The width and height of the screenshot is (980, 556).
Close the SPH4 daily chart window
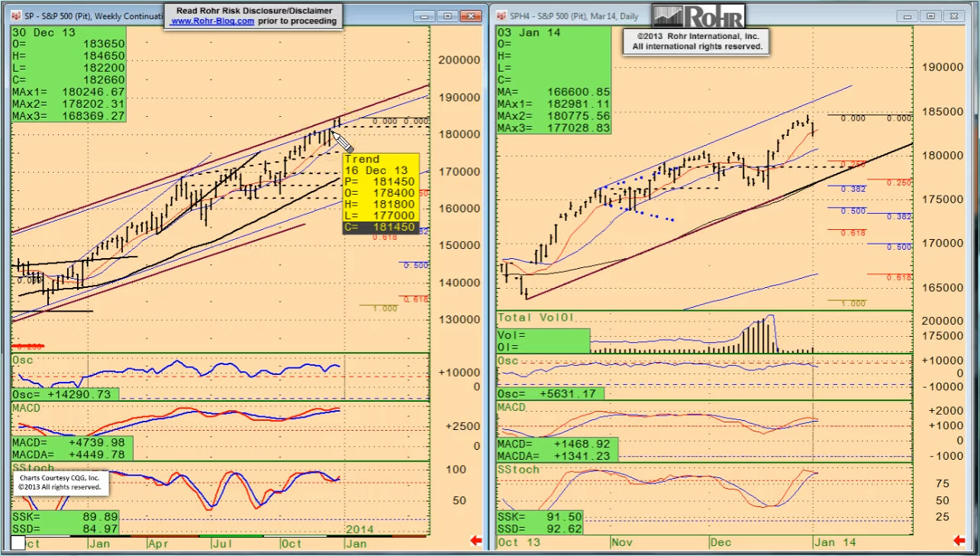point(956,15)
